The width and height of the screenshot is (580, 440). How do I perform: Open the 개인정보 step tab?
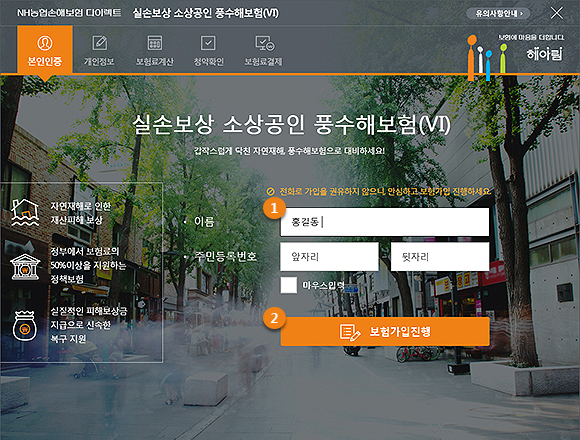[99, 51]
